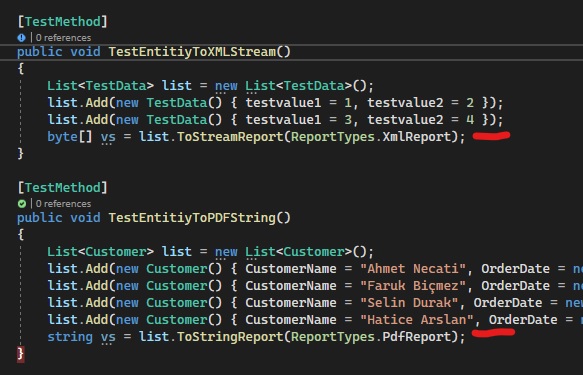The height and width of the screenshot is (375, 583).
Task: Click the 'string' keyword before vs
Action: (x=70, y=337)
